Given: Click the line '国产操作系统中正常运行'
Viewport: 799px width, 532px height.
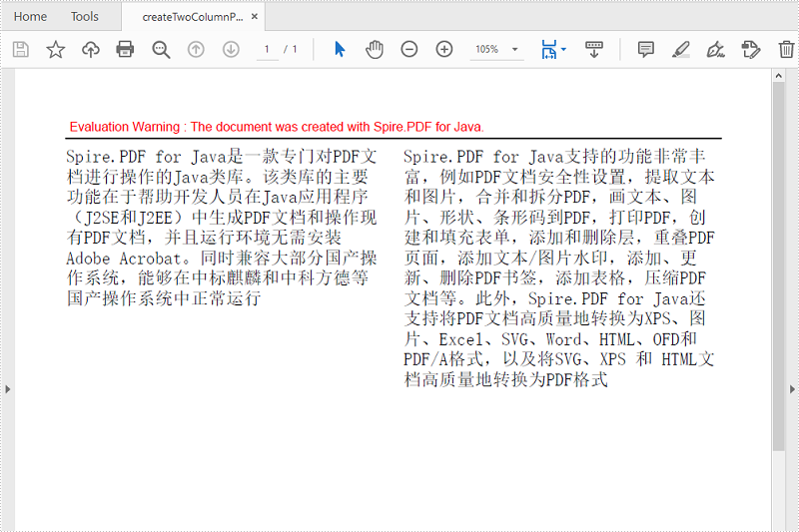Looking at the screenshot, I should pos(164,298).
